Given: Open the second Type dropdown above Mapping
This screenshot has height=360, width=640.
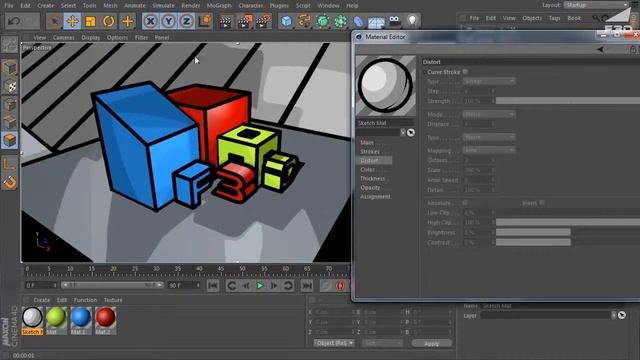Looking at the screenshot, I should [x=489, y=138].
